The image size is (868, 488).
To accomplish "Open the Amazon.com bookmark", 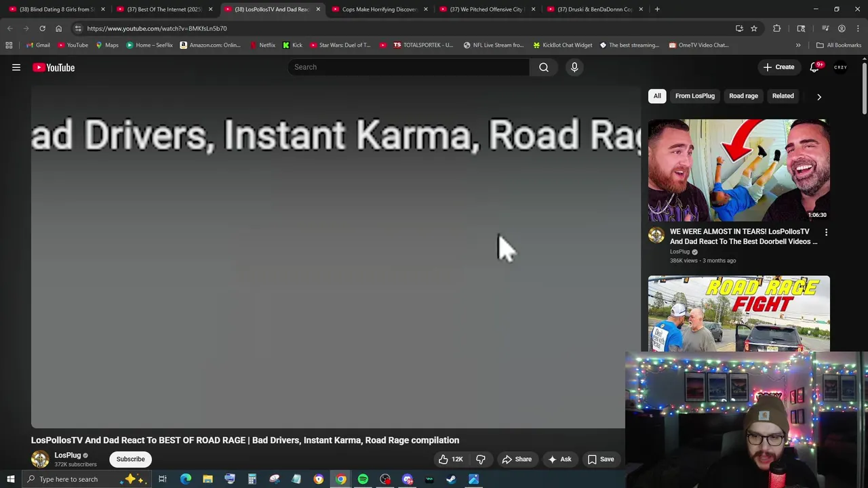I will click(210, 45).
